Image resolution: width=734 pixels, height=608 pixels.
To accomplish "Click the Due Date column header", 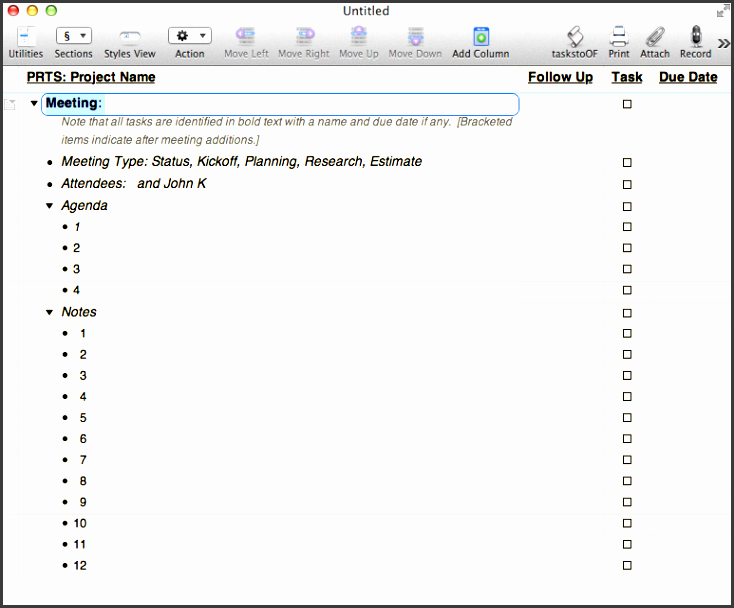I will click(x=688, y=77).
